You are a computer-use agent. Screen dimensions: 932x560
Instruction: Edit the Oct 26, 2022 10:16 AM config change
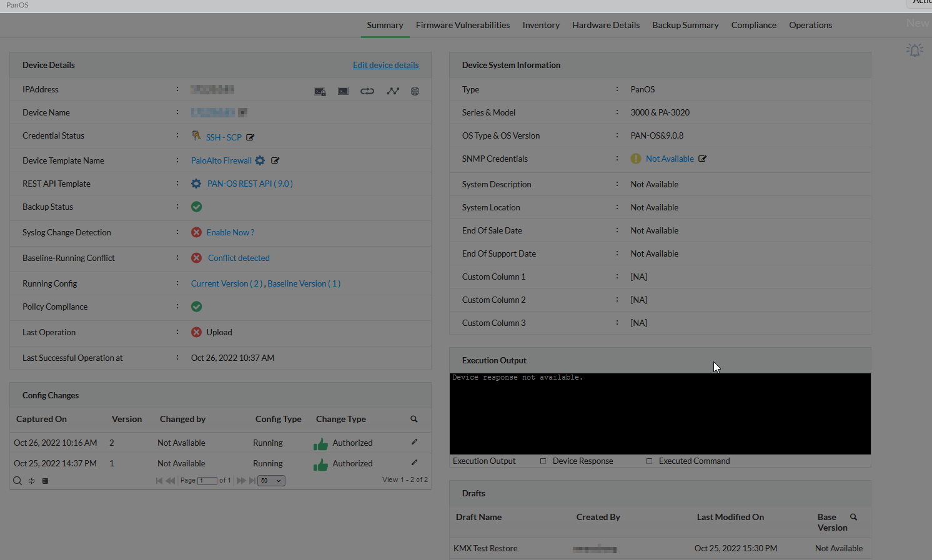(414, 442)
